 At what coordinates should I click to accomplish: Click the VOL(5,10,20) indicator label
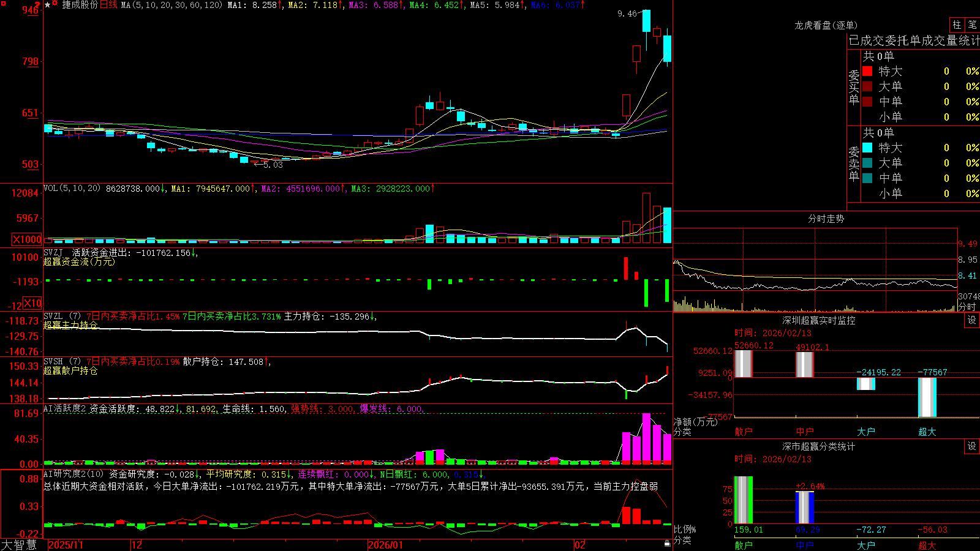72,189
